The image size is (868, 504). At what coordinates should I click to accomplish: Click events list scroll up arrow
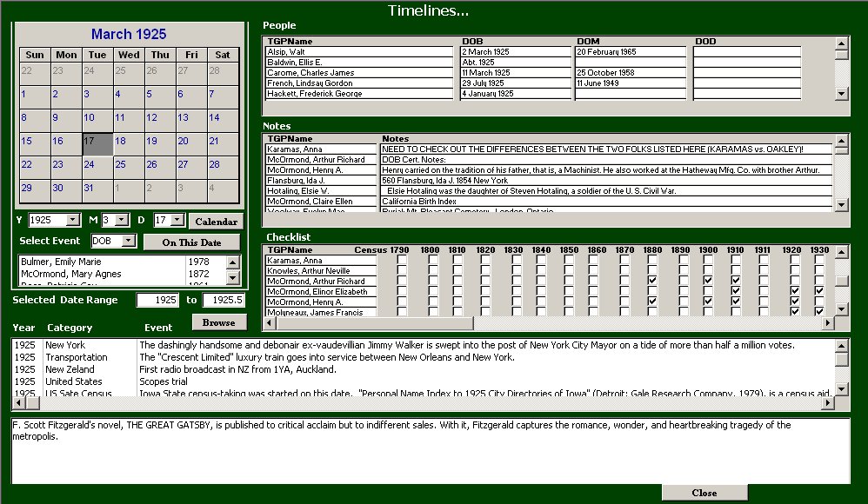pos(841,346)
